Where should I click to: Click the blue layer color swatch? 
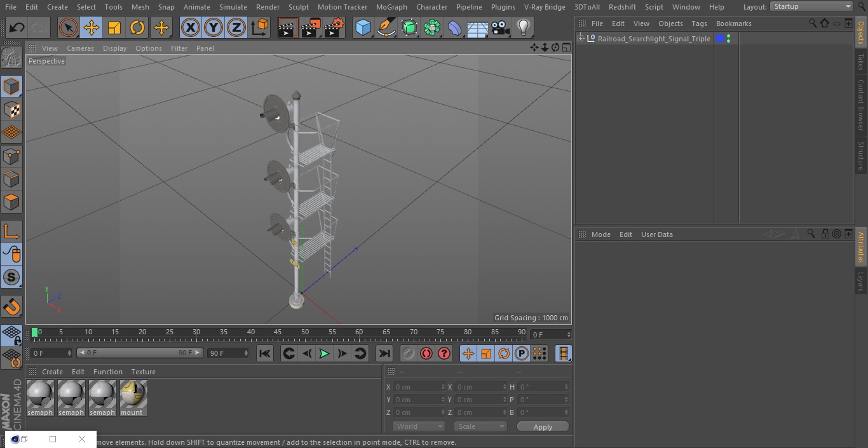720,39
